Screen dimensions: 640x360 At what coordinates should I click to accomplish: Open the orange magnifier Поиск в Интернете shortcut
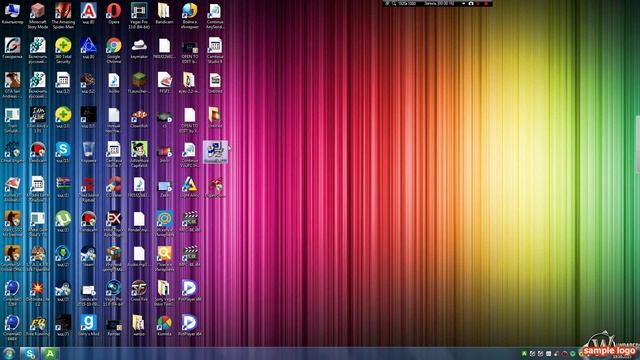(164, 258)
